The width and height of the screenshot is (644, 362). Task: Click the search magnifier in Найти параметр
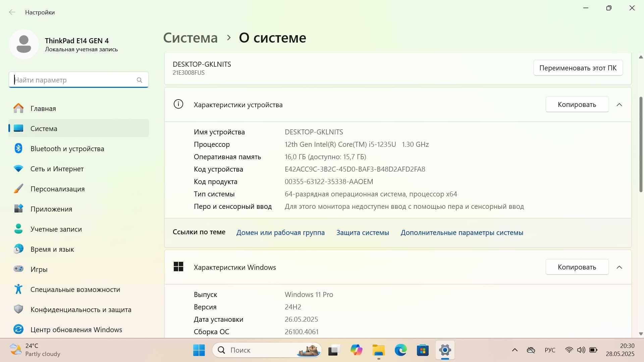(x=140, y=80)
